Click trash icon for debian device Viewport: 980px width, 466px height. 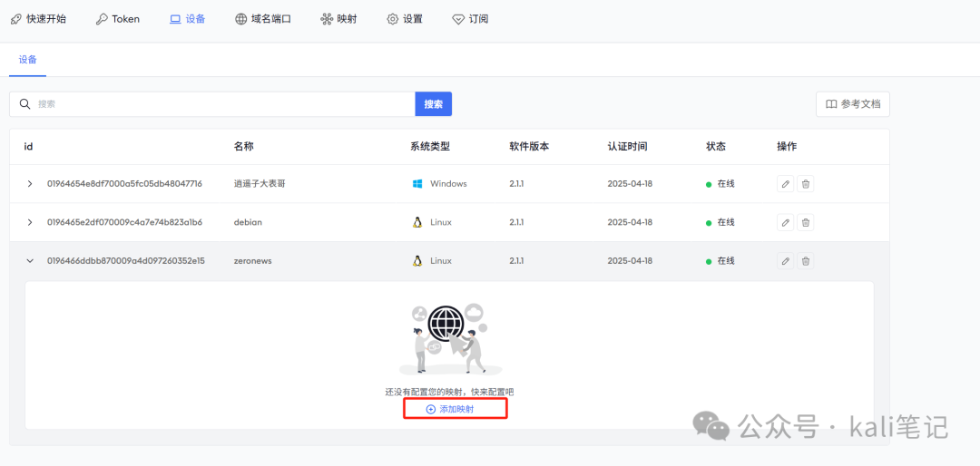(806, 222)
